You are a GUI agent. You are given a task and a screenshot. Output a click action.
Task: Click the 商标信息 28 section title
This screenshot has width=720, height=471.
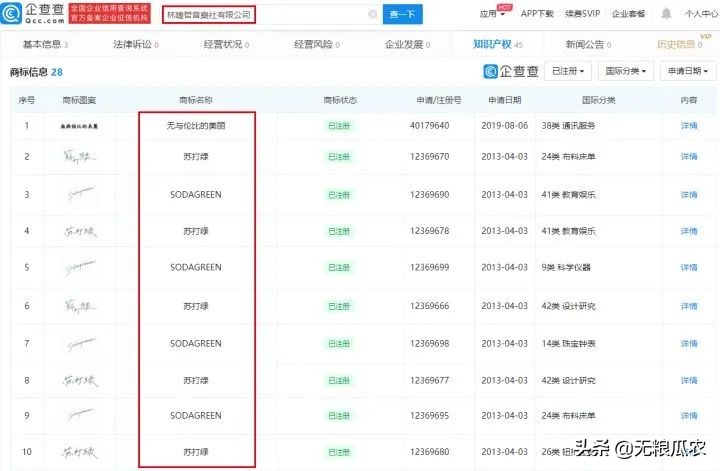coord(36,72)
